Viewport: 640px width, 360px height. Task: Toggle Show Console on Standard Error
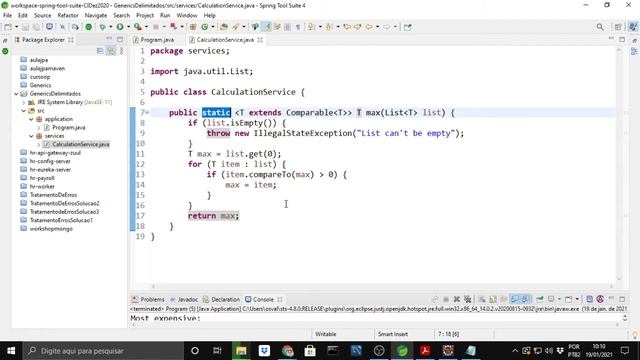[525, 299]
